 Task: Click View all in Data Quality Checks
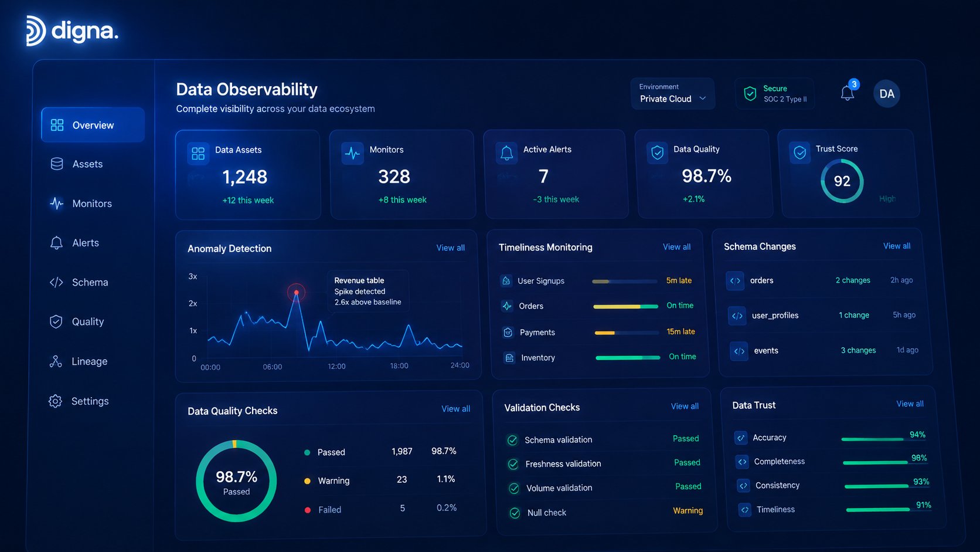coord(455,409)
